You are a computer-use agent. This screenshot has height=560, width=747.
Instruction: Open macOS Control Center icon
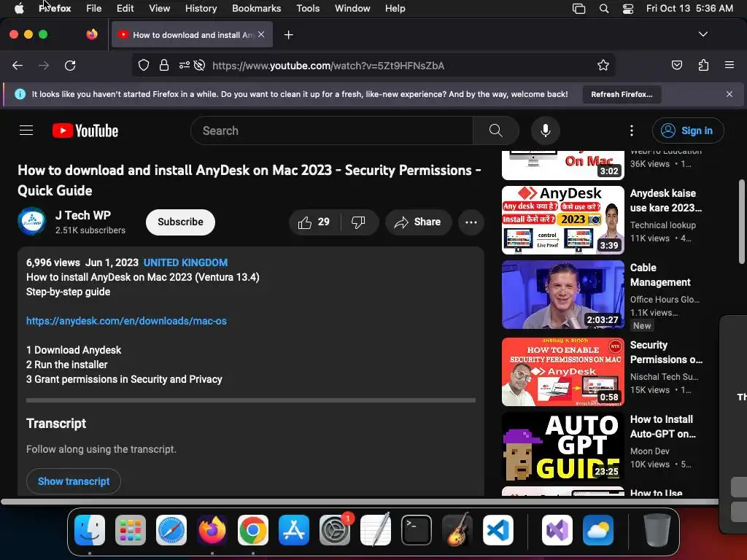tap(628, 9)
